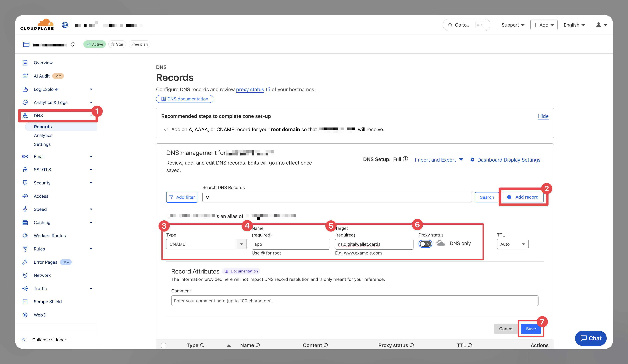Toggle the Proxy status switch
Screen dimensions: 628x364
click(x=425, y=244)
